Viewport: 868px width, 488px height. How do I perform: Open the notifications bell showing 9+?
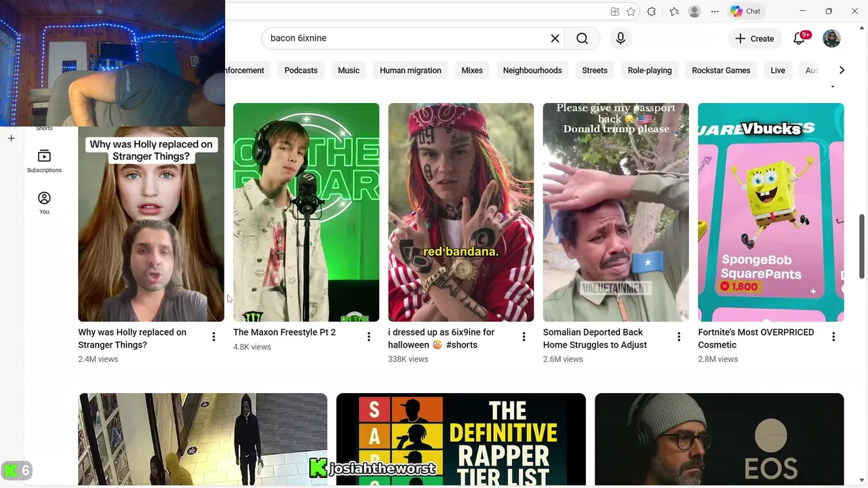coord(800,39)
